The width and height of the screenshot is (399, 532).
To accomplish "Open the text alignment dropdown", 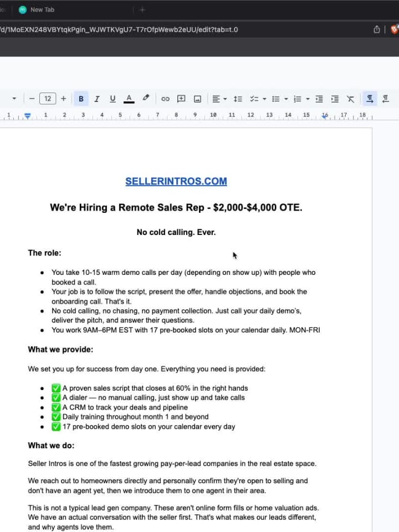I will click(219, 99).
